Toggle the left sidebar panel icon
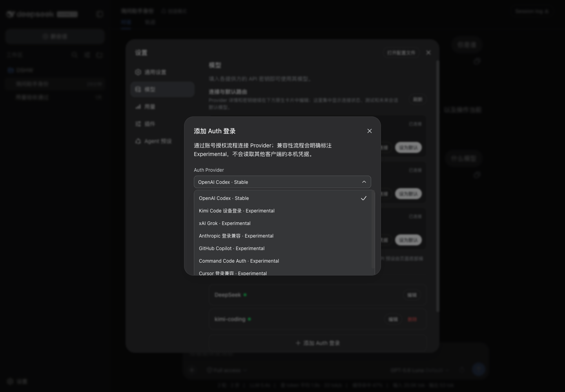This screenshot has height=392, width=565. pos(100,15)
